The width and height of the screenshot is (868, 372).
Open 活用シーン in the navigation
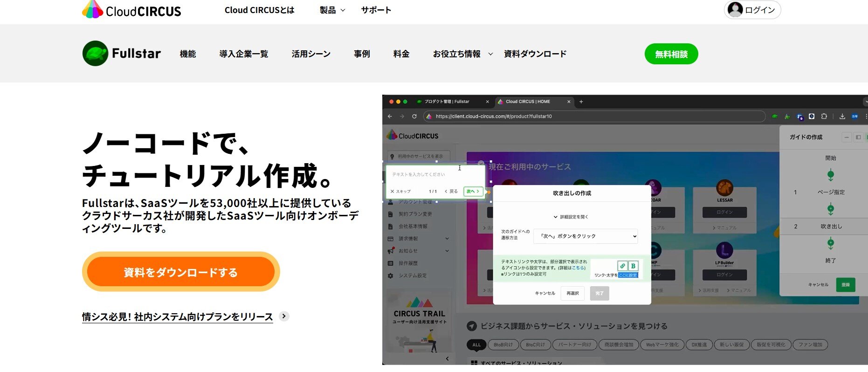click(311, 54)
